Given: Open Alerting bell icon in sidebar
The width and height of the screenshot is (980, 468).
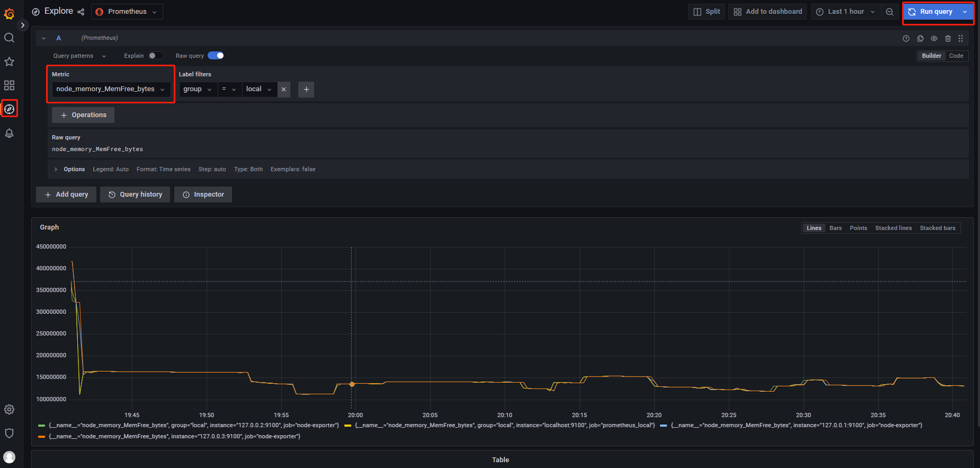Looking at the screenshot, I should [9, 133].
